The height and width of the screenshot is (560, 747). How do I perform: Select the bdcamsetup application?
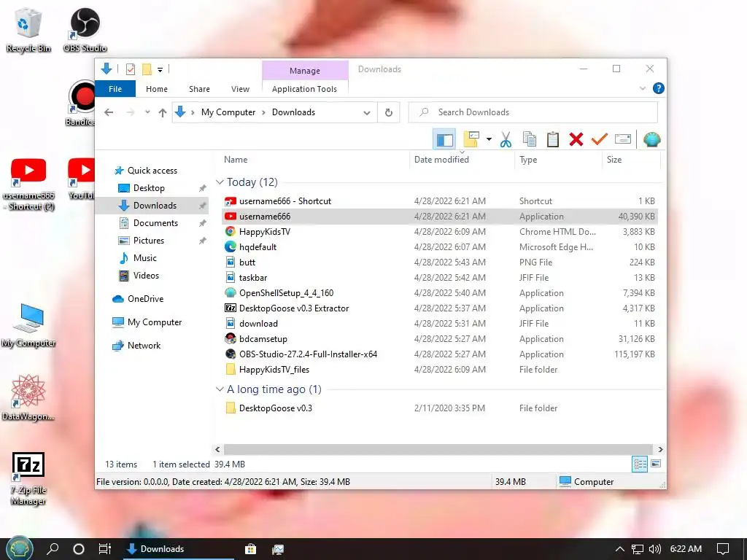(440, 338)
